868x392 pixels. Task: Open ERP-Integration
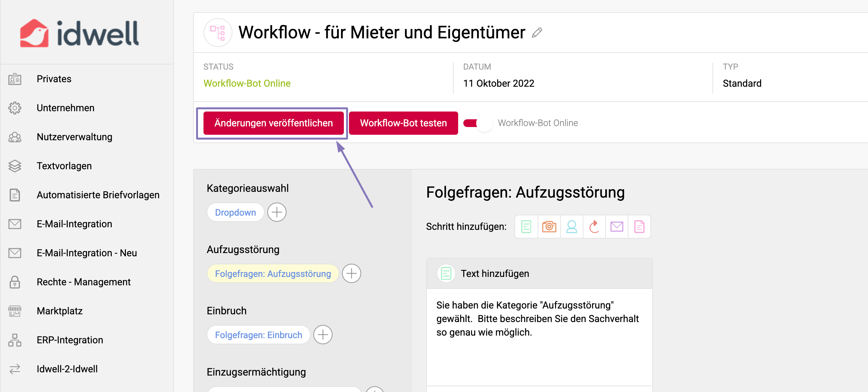(x=70, y=340)
